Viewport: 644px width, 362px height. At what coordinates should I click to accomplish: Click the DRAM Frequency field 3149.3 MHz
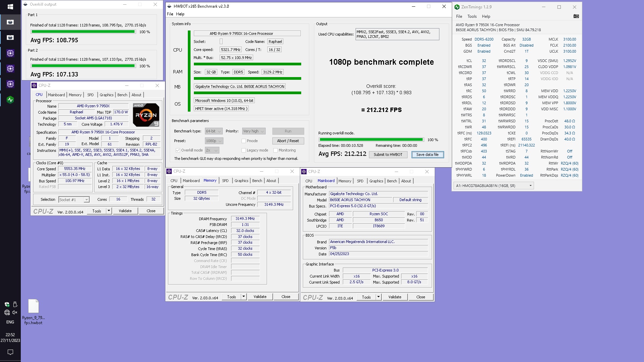coord(245,219)
